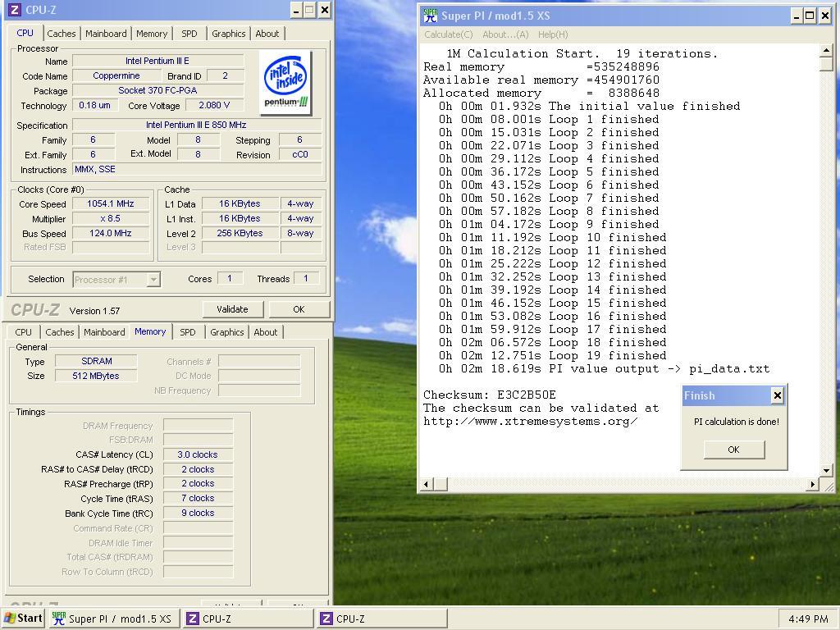Click Super PI horizontal scrollbar left arrow
This screenshot has width=840, height=630.
coord(427,484)
